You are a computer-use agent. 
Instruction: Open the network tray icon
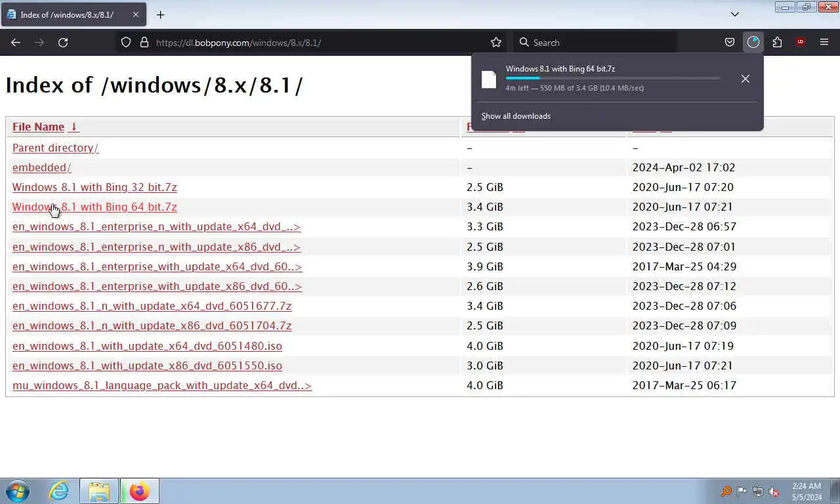(758, 492)
